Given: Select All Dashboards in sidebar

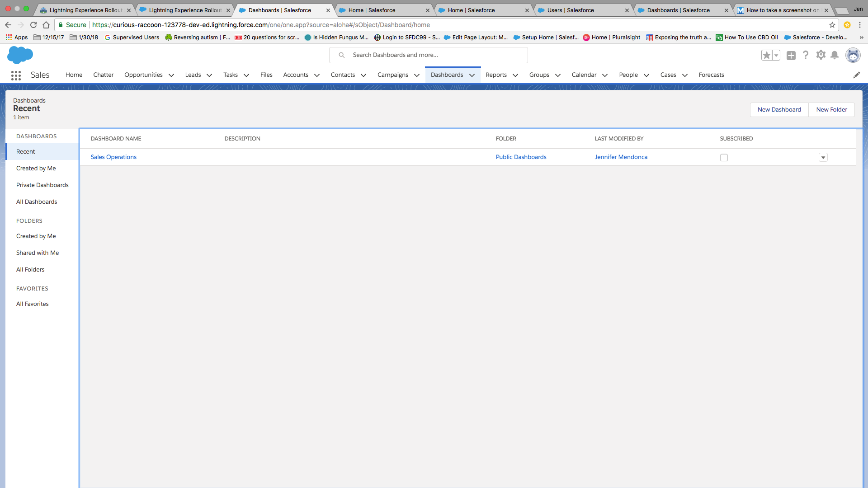Looking at the screenshot, I should tap(37, 202).
